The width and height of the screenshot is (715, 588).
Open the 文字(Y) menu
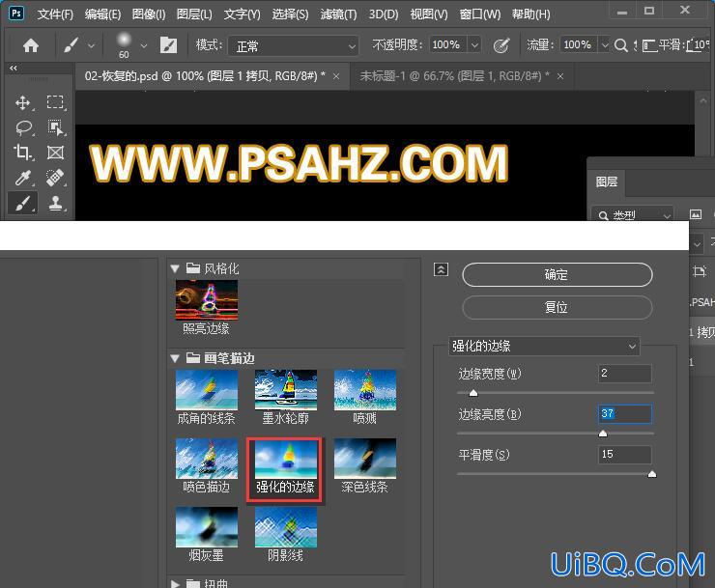pos(243,14)
